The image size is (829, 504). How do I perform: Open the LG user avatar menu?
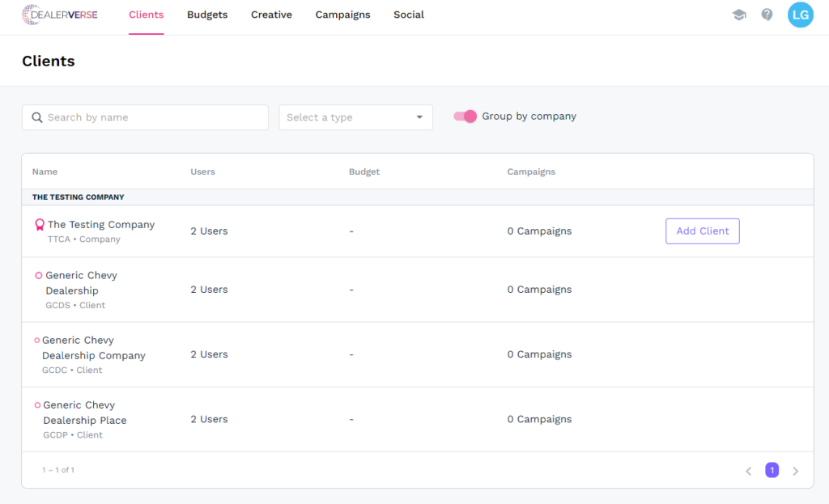[800, 15]
